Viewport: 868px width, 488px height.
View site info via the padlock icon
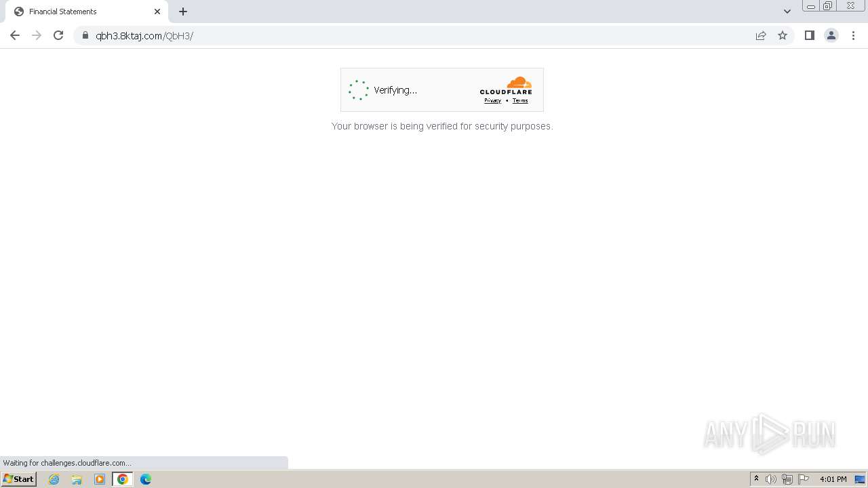coord(85,35)
